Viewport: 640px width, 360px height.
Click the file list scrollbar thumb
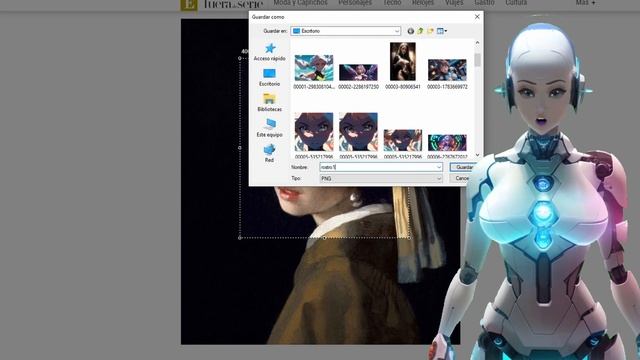(x=477, y=60)
